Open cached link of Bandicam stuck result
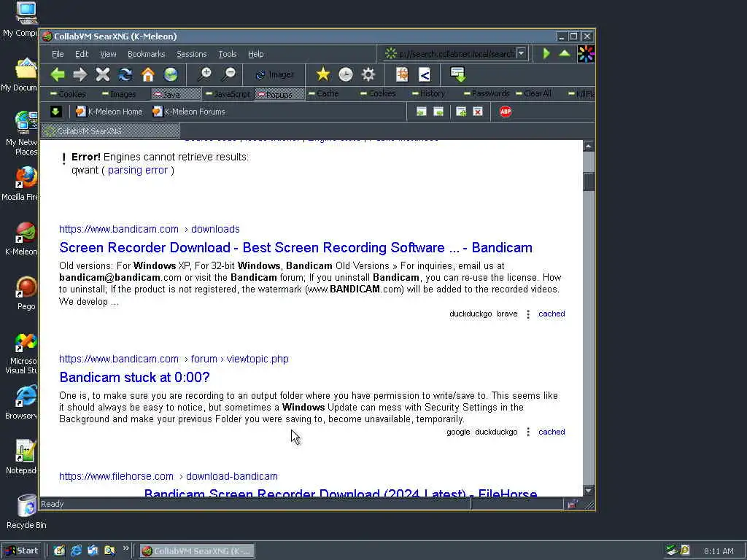This screenshot has height=560, width=747. point(551,432)
